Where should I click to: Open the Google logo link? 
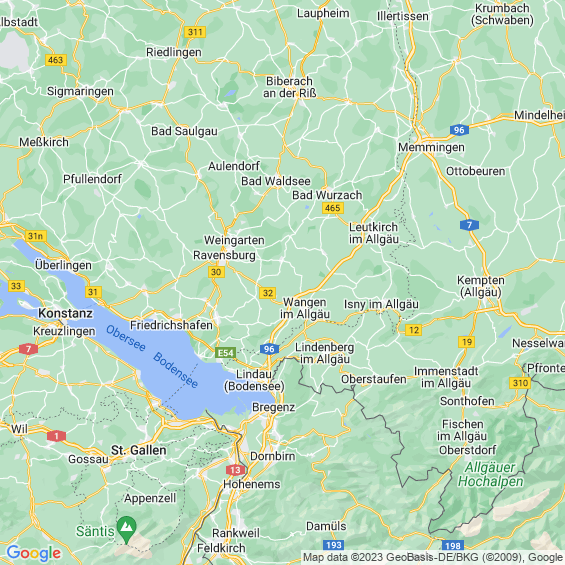34,553
